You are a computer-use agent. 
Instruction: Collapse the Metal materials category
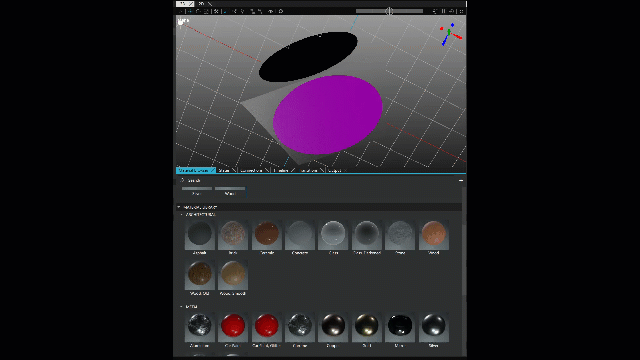(190, 307)
